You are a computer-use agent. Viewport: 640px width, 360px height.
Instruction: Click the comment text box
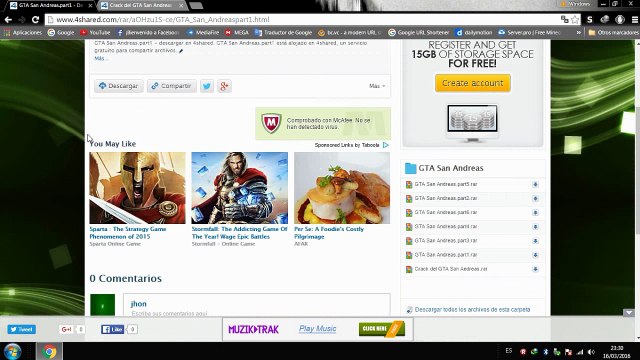pyautogui.click(x=257, y=305)
